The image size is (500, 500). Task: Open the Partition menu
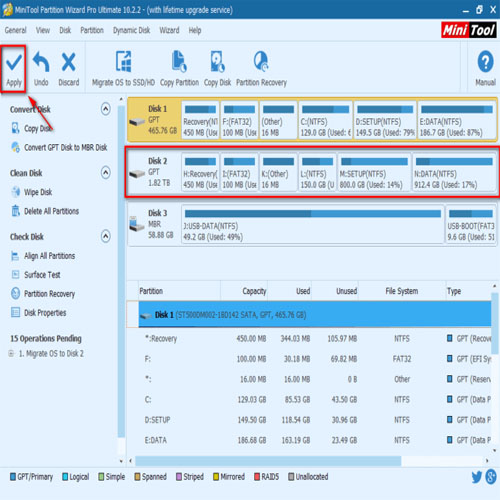coord(92,30)
